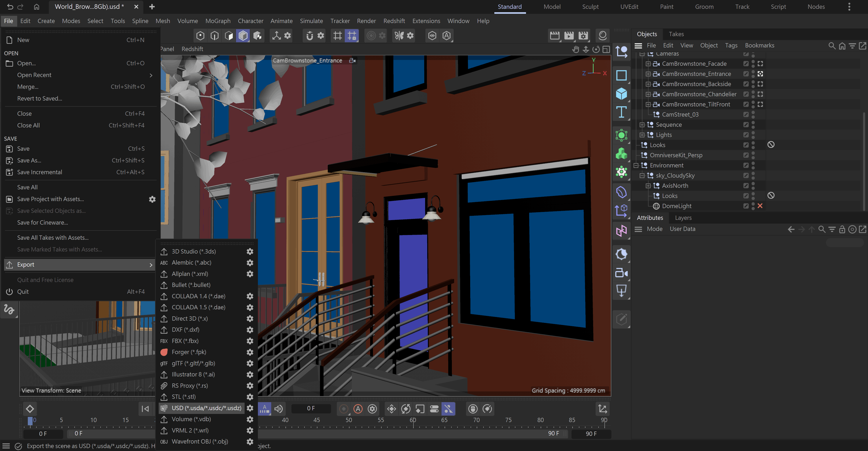Open Render Settings clapperboard gear icon
This screenshot has height=451, width=868.
pyautogui.click(x=583, y=36)
